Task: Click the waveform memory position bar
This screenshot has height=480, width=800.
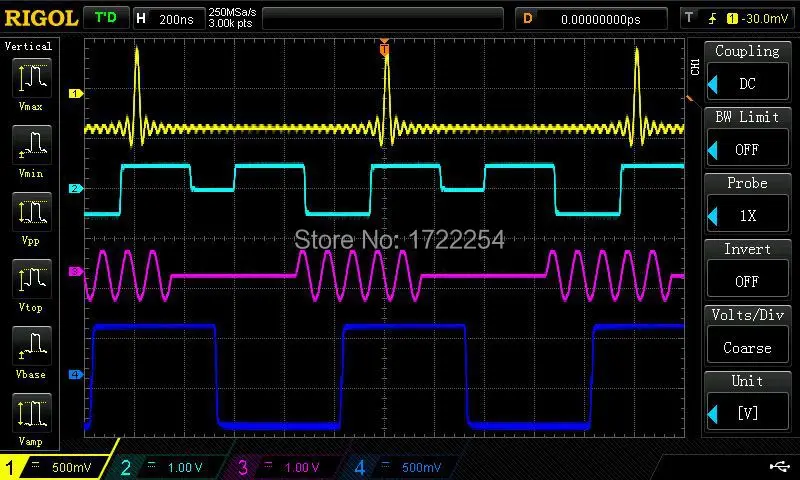Action: pos(383,19)
